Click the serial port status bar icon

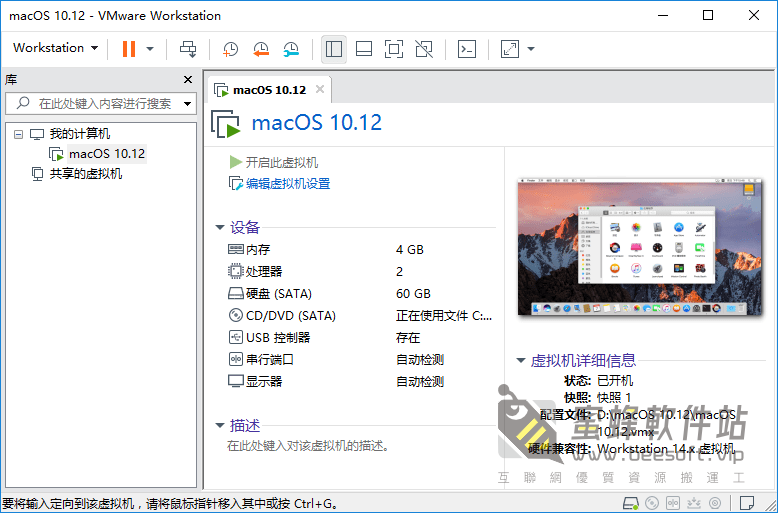[673, 503]
